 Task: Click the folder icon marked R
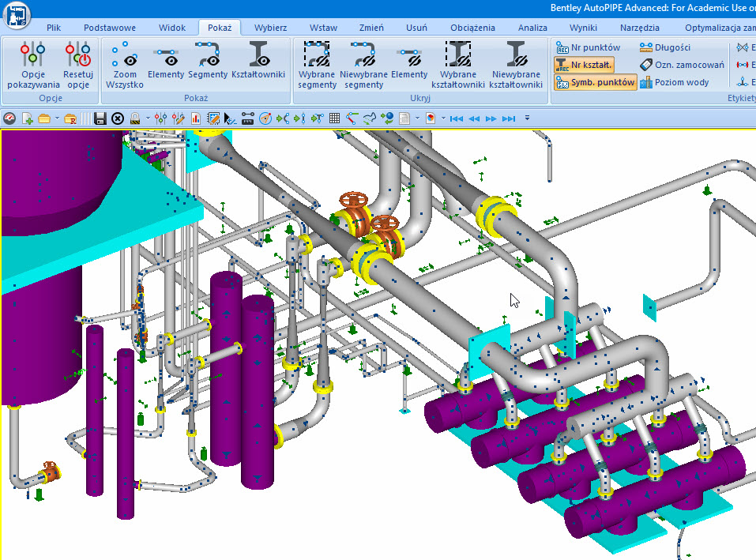70,118
